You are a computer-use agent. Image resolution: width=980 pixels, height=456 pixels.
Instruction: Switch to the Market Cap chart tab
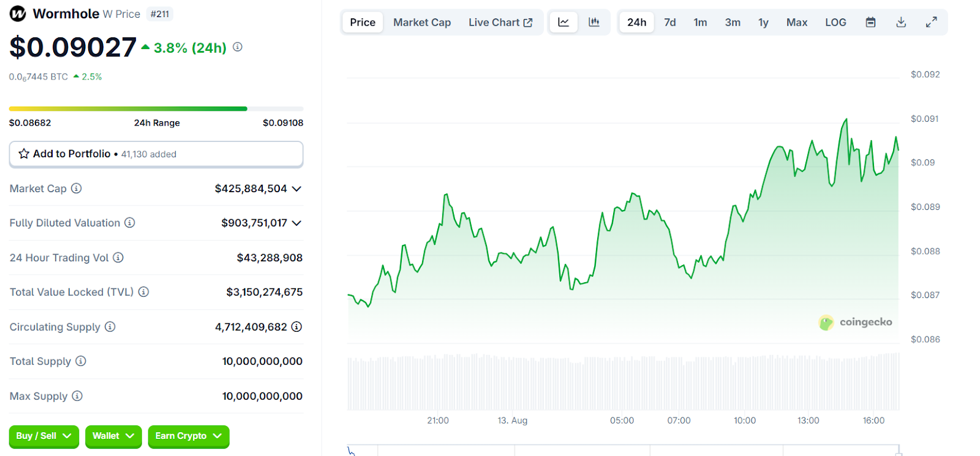pos(422,23)
